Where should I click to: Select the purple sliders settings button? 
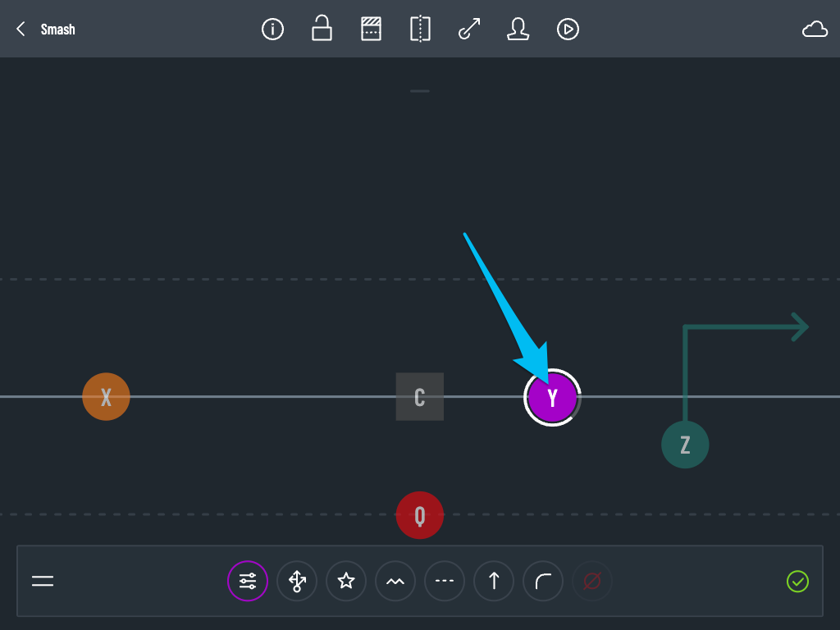tap(248, 581)
